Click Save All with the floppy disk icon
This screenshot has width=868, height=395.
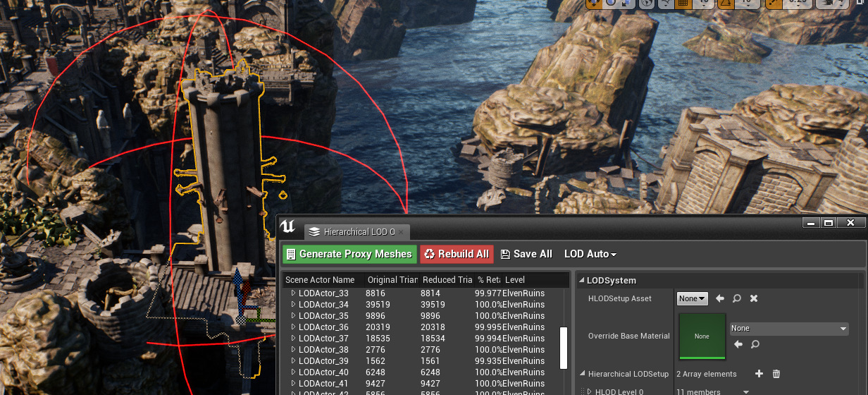tap(526, 254)
